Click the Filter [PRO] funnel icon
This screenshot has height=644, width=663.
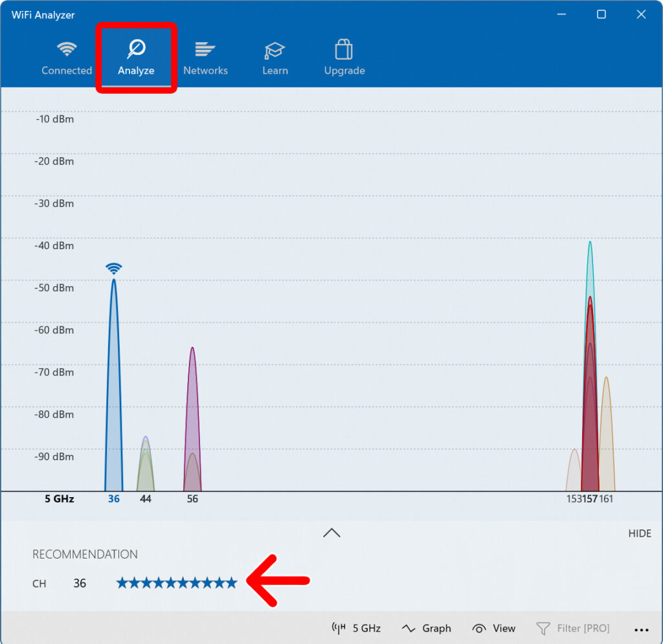tap(543, 628)
